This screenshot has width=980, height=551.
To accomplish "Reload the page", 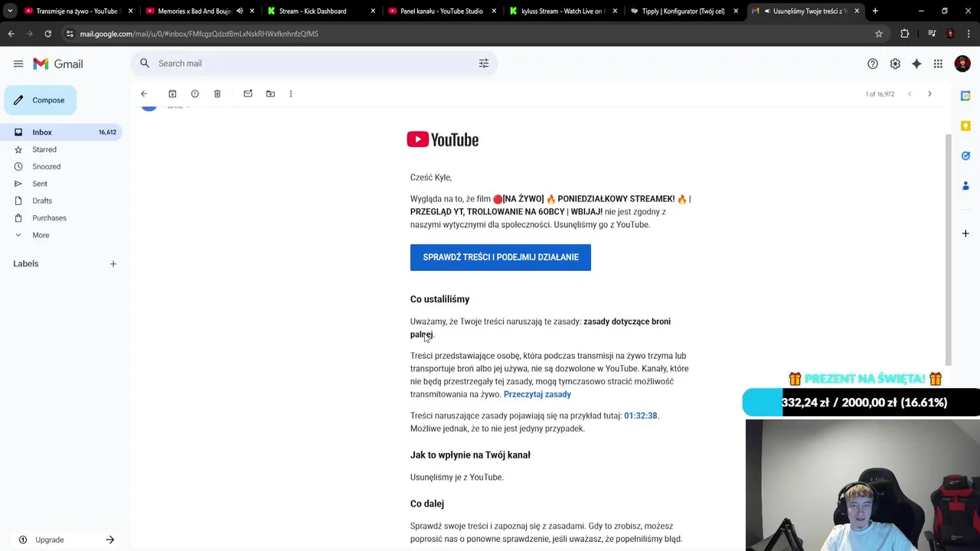I will pos(47,34).
